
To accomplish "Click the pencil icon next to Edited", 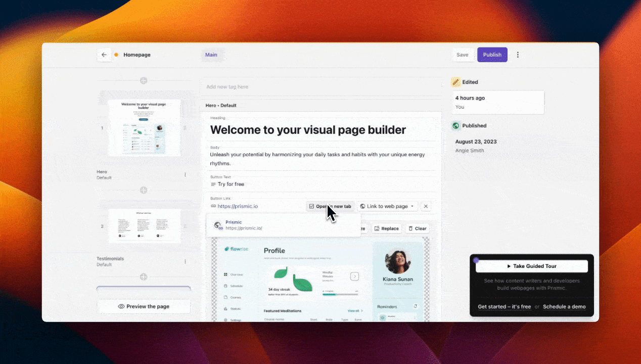I will click(x=457, y=82).
